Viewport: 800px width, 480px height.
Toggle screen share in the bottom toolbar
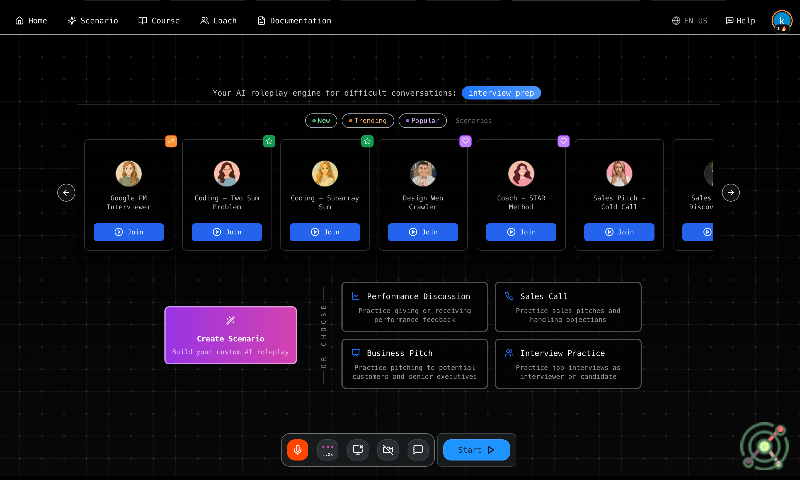tap(358, 450)
